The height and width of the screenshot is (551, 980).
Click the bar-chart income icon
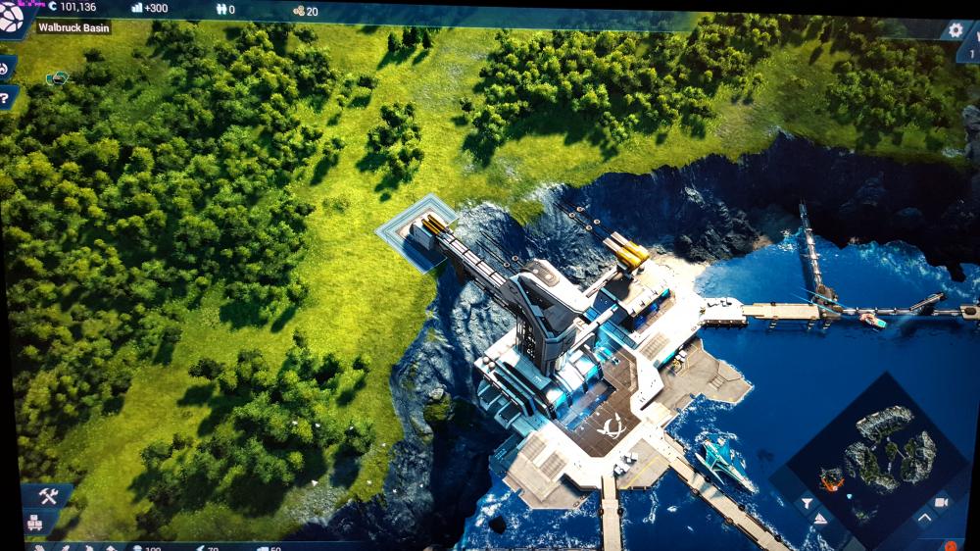[137, 8]
